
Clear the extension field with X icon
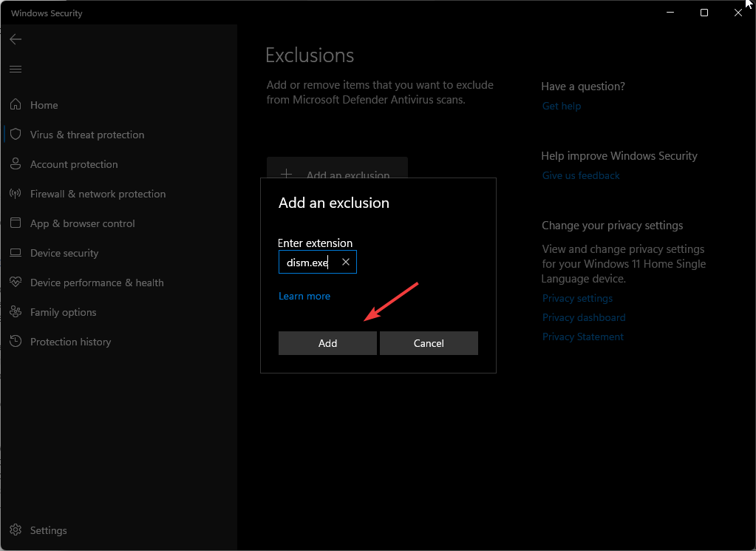pyautogui.click(x=346, y=262)
